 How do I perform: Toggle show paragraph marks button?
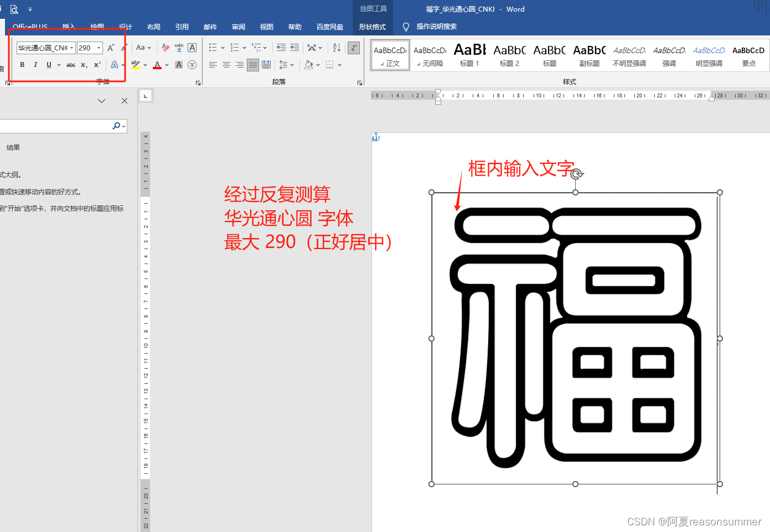pyautogui.click(x=354, y=48)
